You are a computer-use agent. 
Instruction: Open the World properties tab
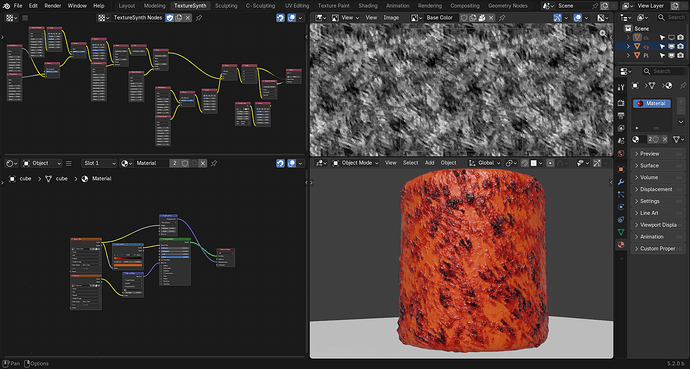coord(621,153)
